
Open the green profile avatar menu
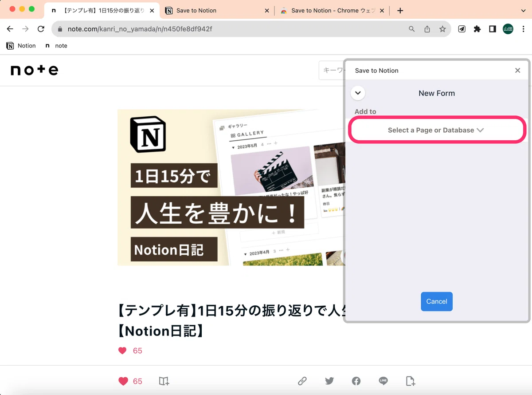tap(508, 29)
